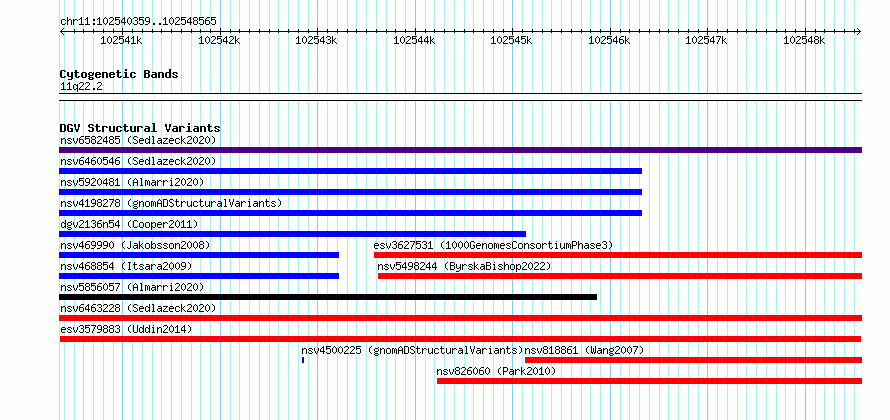The width and height of the screenshot is (890, 420).
Task: Click the blue nsv6460546 variant bar
Action: pyautogui.click(x=351, y=171)
